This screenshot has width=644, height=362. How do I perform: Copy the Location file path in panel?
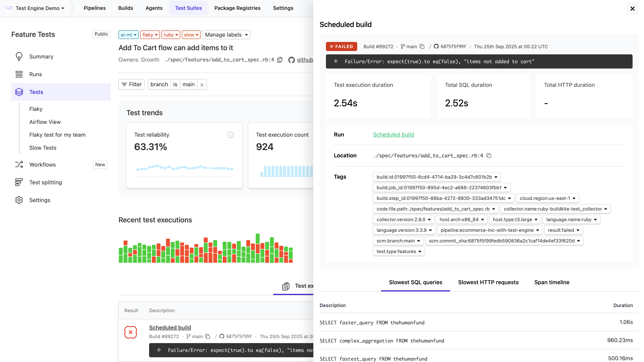coord(489,156)
